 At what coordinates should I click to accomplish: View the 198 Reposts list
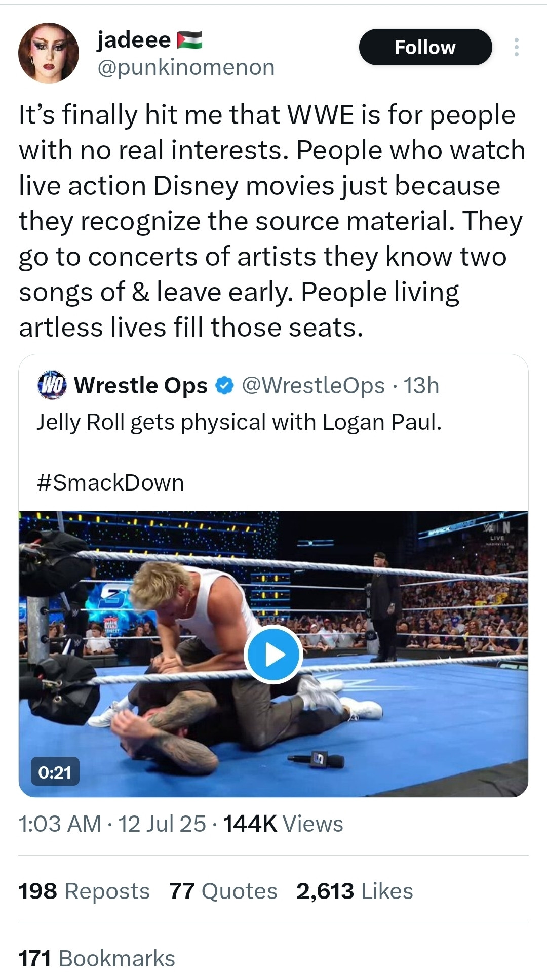[x=84, y=891]
